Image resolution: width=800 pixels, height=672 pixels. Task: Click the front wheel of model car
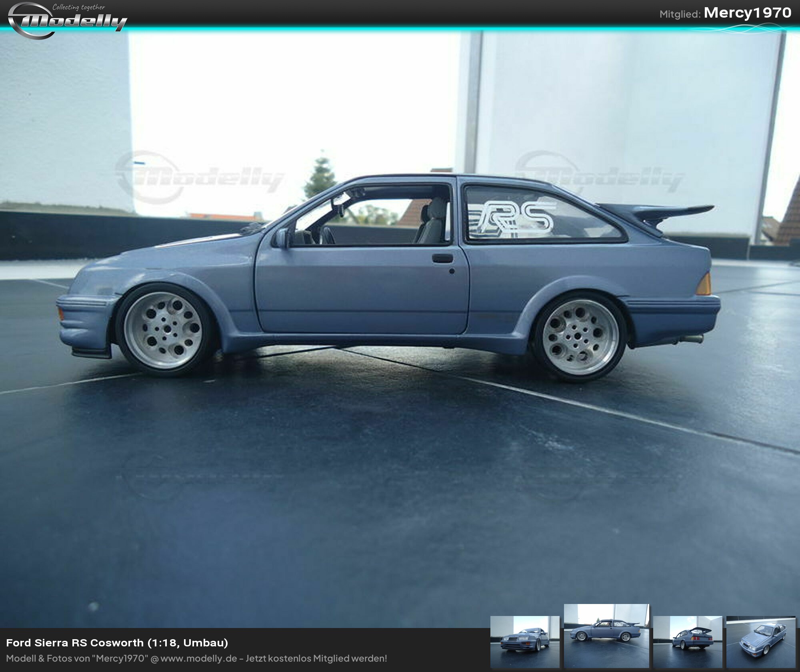click(167, 329)
